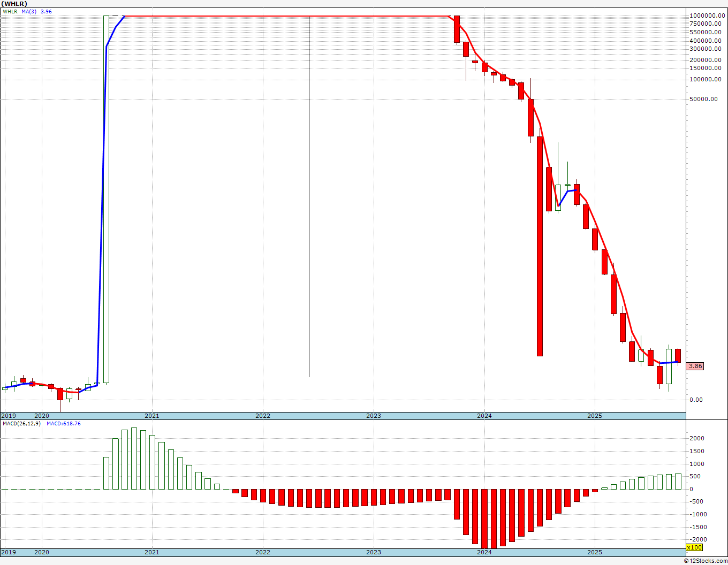Image resolution: width=728 pixels, height=565 pixels.
Task: Click the -1000 MACD axis label
Action: coord(697,515)
